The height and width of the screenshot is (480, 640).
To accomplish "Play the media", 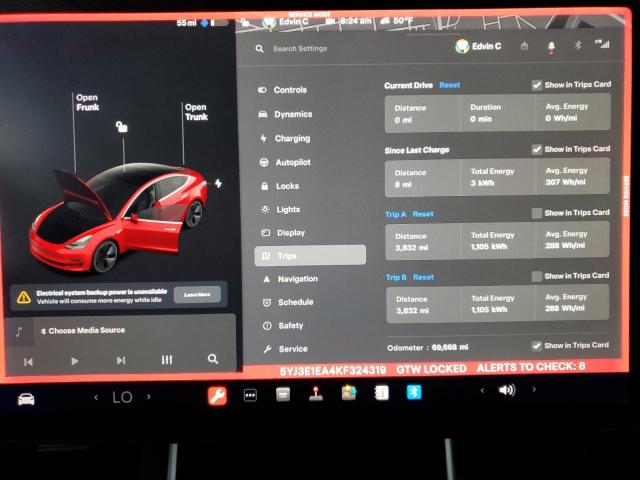I will [74, 361].
